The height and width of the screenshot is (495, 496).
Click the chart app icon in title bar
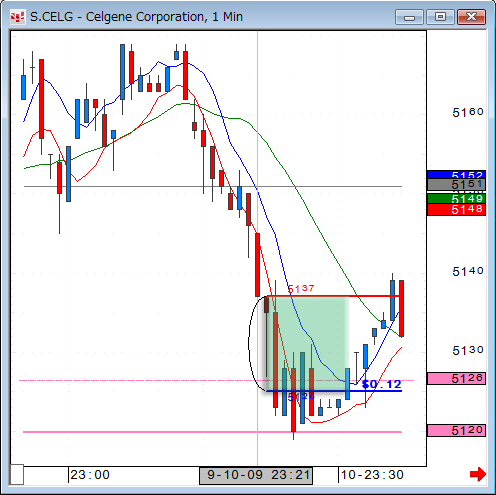click(17, 17)
